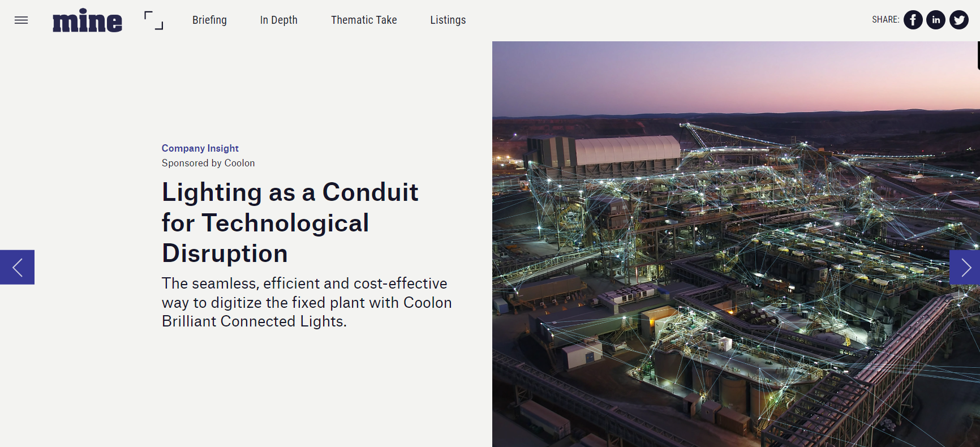Image resolution: width=980 pixels, height=447 pixels.
Task: Click the Sponsored by Coolon line
Action: click(208, 163)
